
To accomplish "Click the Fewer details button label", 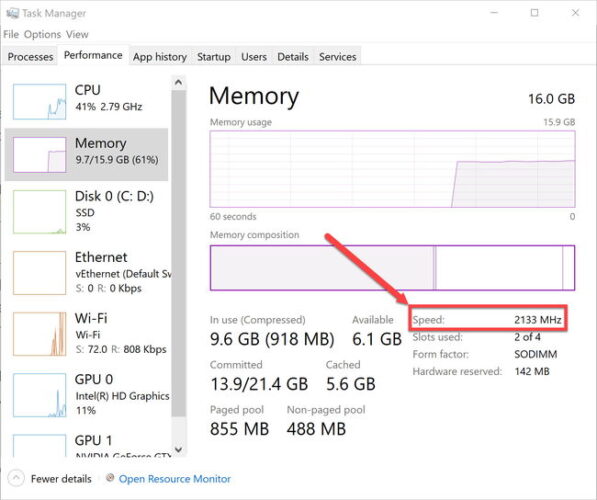I will point(61,479).
